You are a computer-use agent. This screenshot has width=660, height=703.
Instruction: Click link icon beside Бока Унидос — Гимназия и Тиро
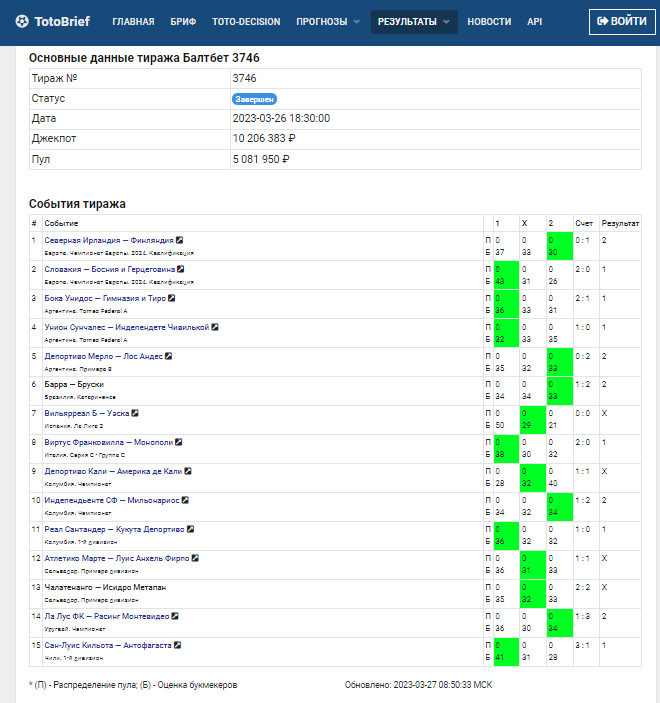coord(172,298)
